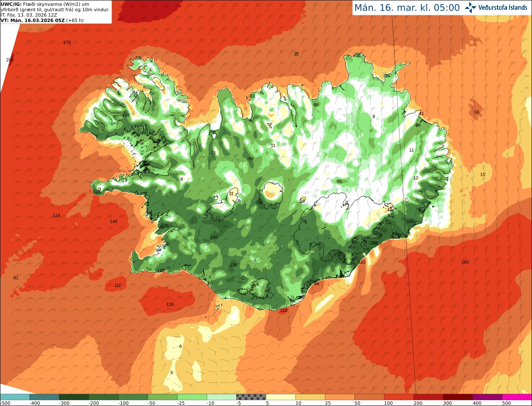The width and height of the screenshot is (532, 406).
Task: Select the purple 400 to 500 legend swatch
Action: pyautogui.click(x=488, y=397)
